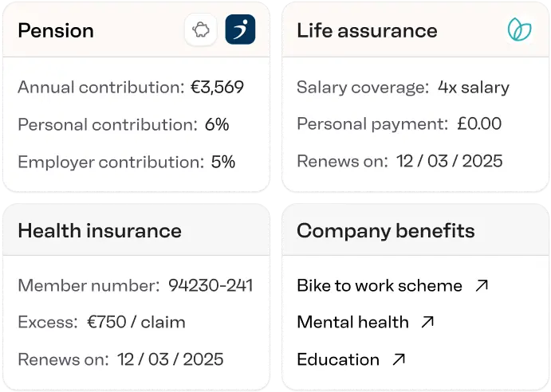The image size is (551, 392).
Task: Click the Employer contribution 5% row
Action: [x=127, y=162]
